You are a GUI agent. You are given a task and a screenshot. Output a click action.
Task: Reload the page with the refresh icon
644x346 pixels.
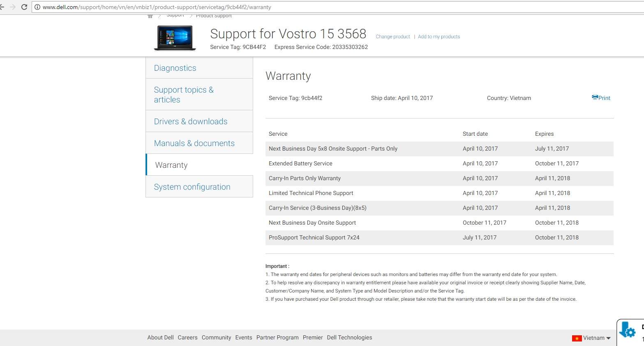click(x=24, y=7)
